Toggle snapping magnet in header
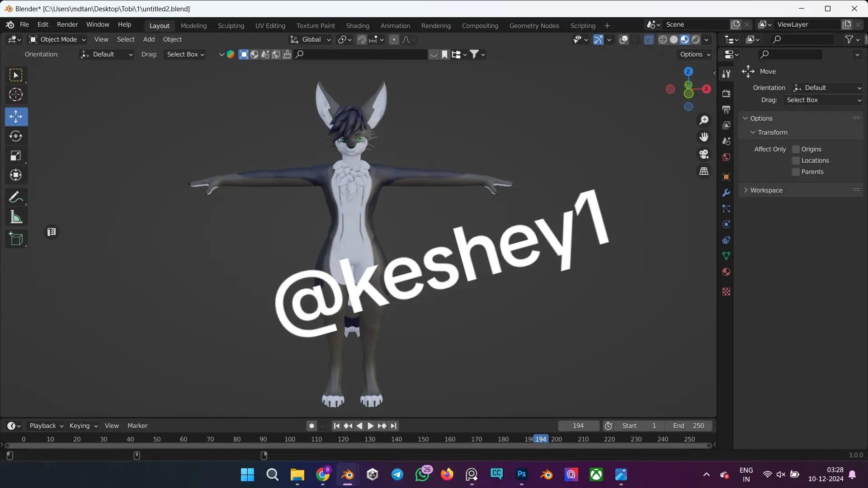Screen dimensions: 868x488 pos(362,40)
